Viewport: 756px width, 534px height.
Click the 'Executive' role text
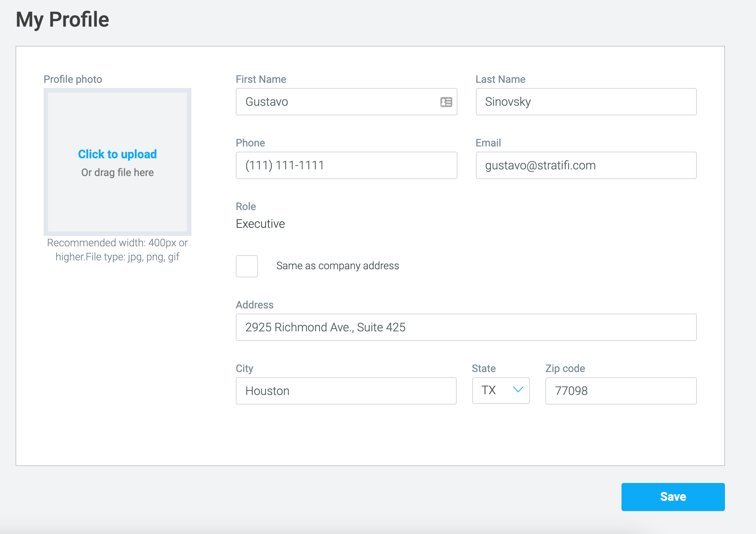pos(260,224)
